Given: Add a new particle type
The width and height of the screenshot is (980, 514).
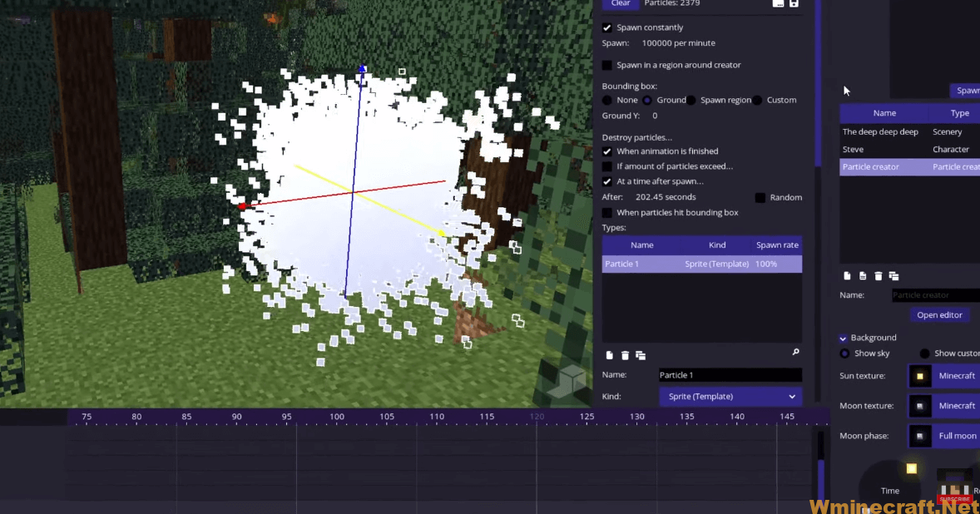Looking at the screenshot, I should pos(609,355).
